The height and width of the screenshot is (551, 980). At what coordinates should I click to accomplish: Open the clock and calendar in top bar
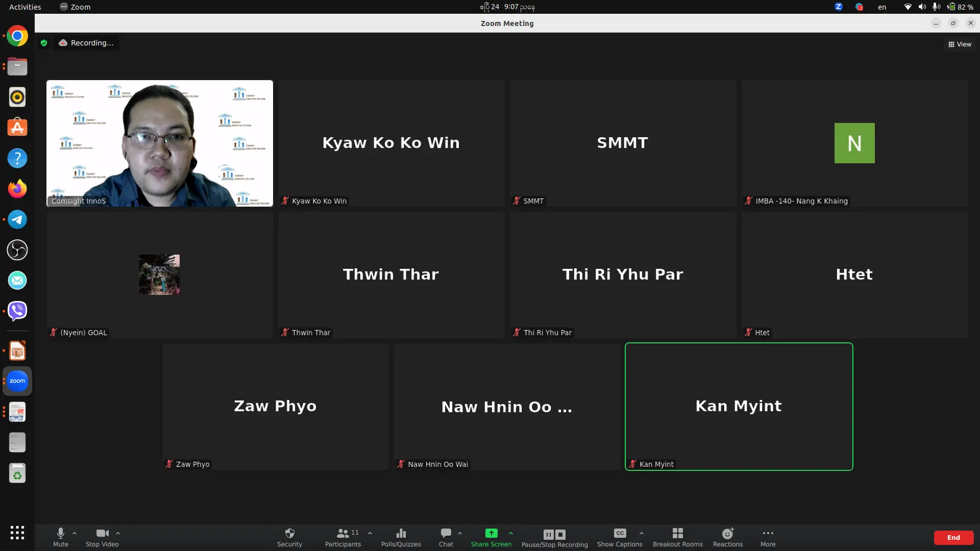click(x=507, y=7)
